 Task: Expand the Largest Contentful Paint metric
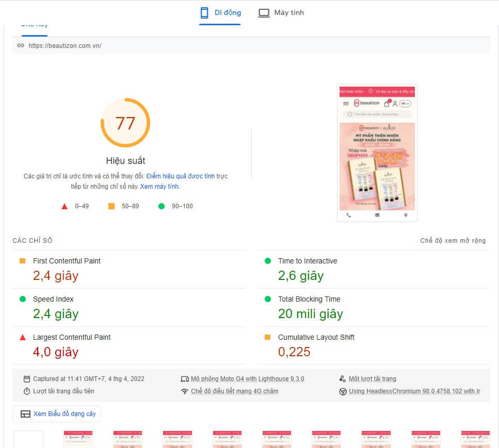click(72, 337)
